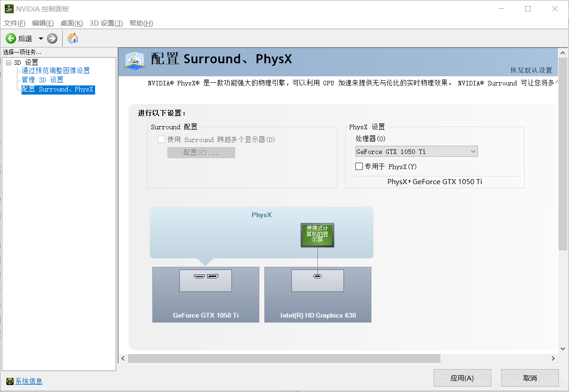Viewport: 569px width, 392px height.
Task: Click the PhysX ▸ GeForce GTX 1050 Ti status text
Action: point(435,181)
